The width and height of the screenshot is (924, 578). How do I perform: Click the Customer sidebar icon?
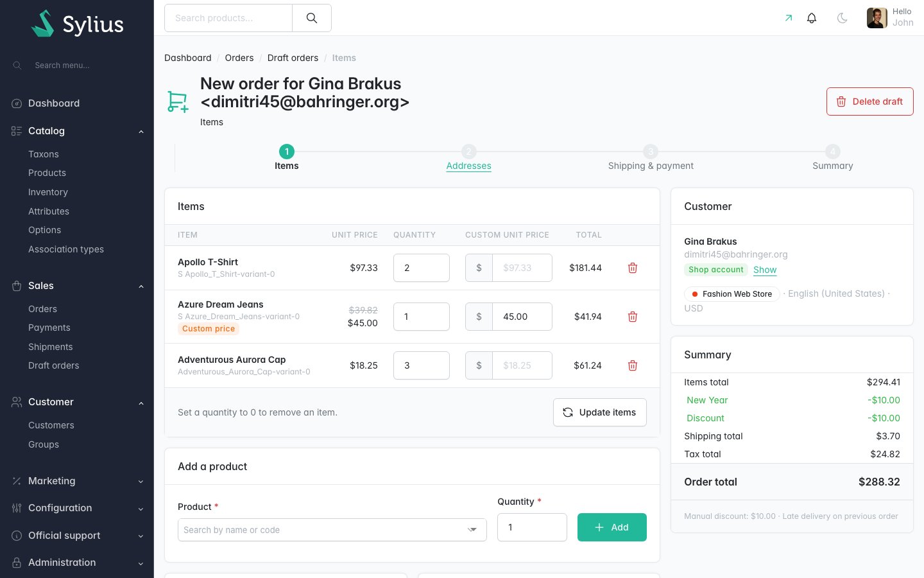tap(17, 402)
